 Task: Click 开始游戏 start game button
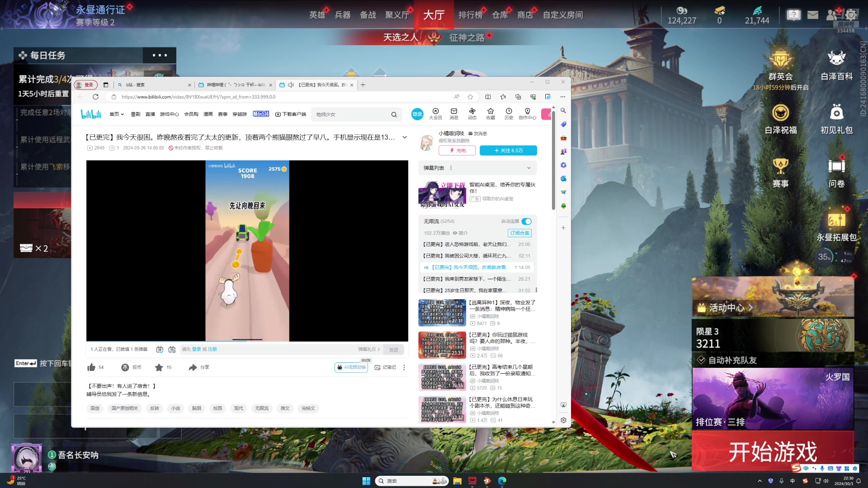click(773, 451)
